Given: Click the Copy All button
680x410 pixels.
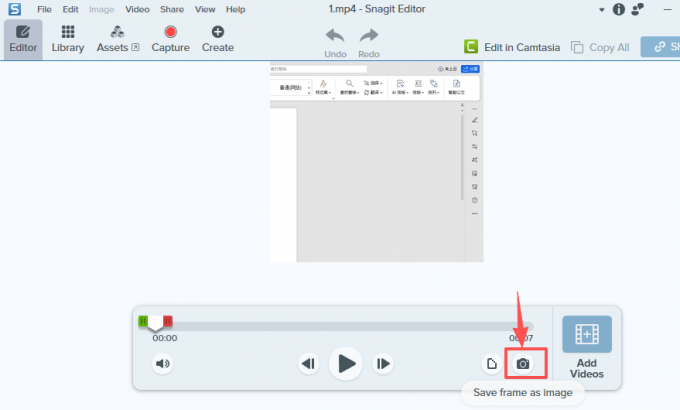Looking at the screenshot, I should [600, 47].
